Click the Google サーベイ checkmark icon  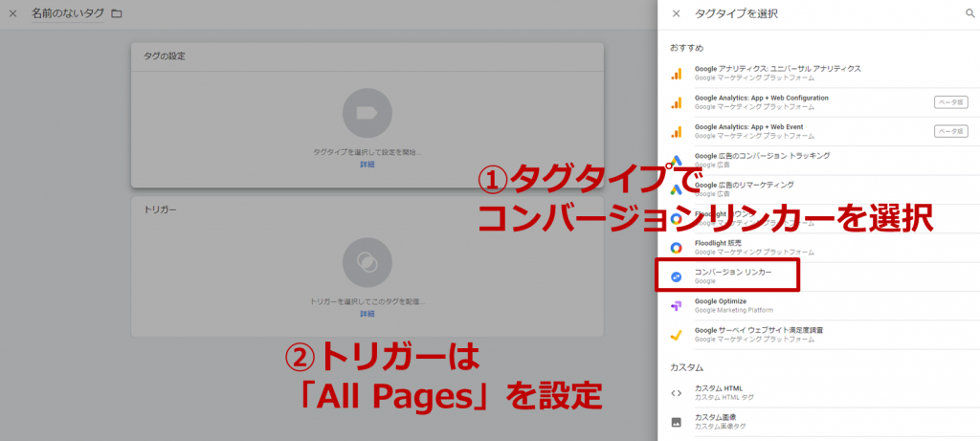676,334
